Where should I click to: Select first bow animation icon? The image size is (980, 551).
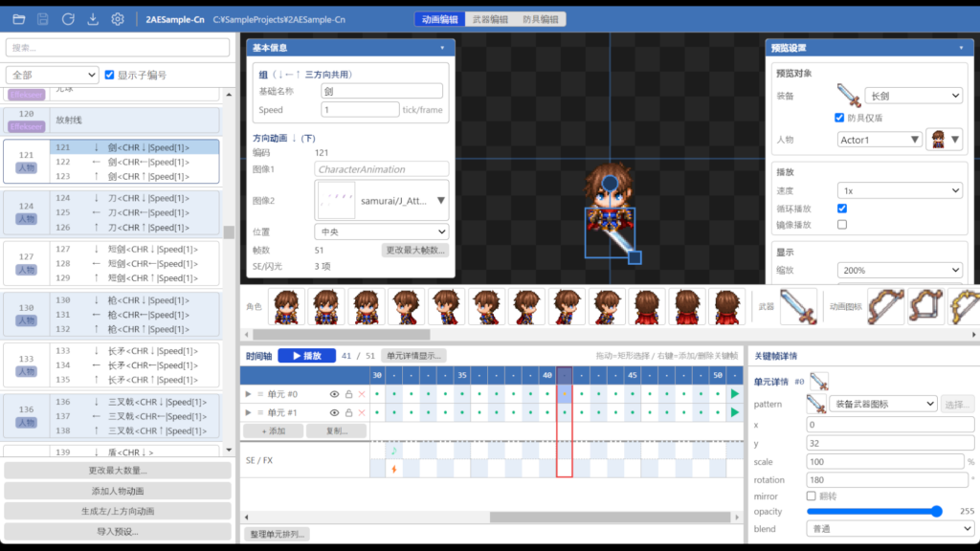coord(885,306)
